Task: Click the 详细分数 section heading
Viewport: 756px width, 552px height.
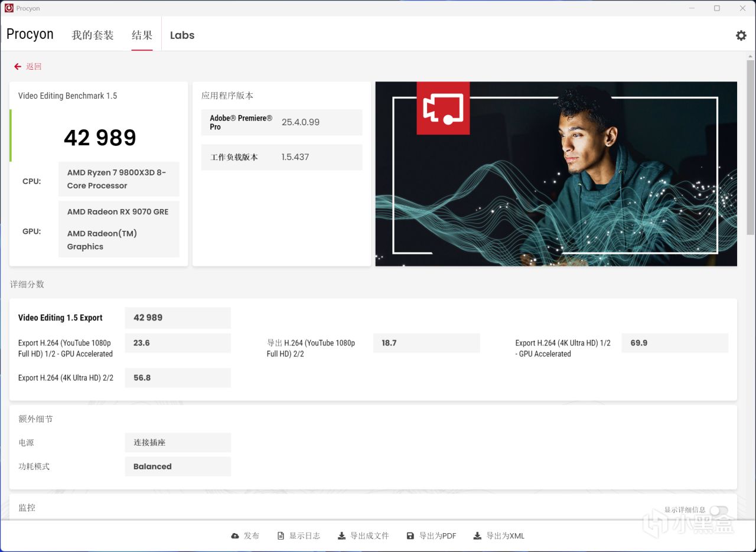Action: coord(27,284)
